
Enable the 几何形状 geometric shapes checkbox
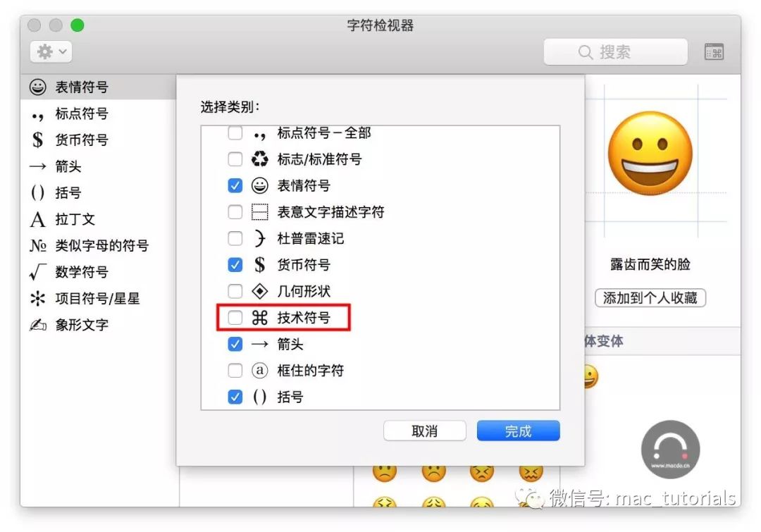click(235, 291)
